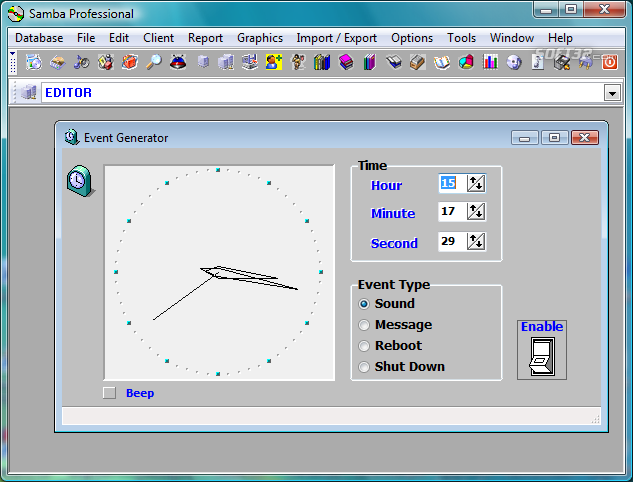The width and height of the screenshot is (633, 482).
Task: Click the card file box icon
Action: 418,62
